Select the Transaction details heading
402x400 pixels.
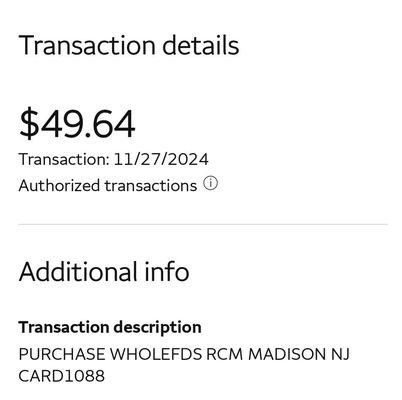(x=129, y=45)
